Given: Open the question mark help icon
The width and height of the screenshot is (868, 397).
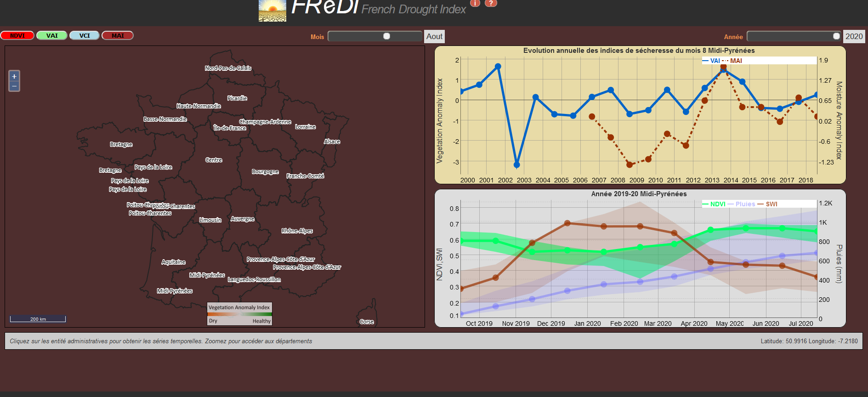Looking at the screenshot, I should (491, 3).
